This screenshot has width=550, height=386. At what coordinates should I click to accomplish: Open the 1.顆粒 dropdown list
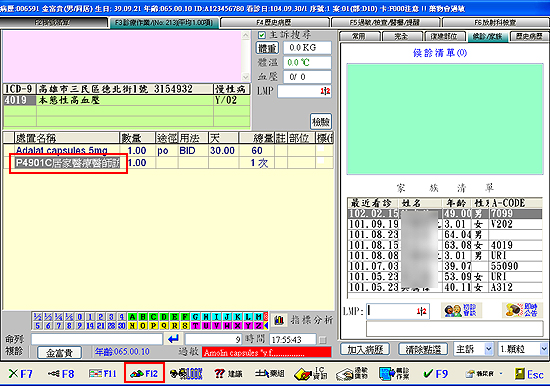pyautogui.click(x=544, y=349)
